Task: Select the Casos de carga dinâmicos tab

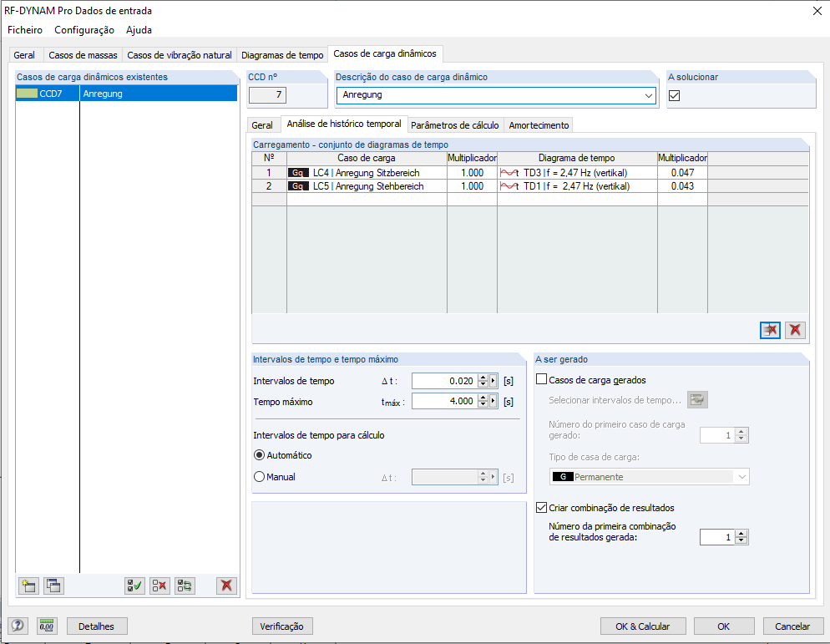Action: coord(385,53)
